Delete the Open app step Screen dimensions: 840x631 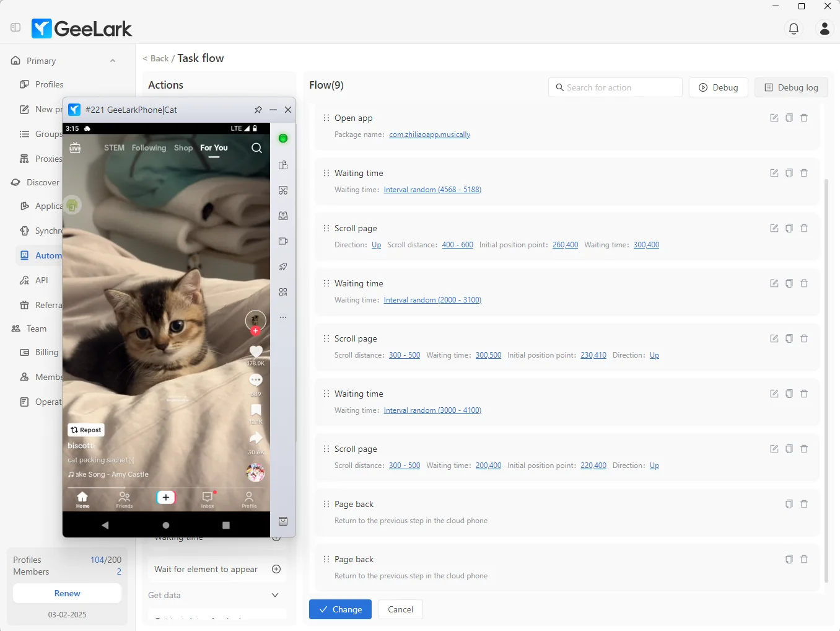pos(804,118)
